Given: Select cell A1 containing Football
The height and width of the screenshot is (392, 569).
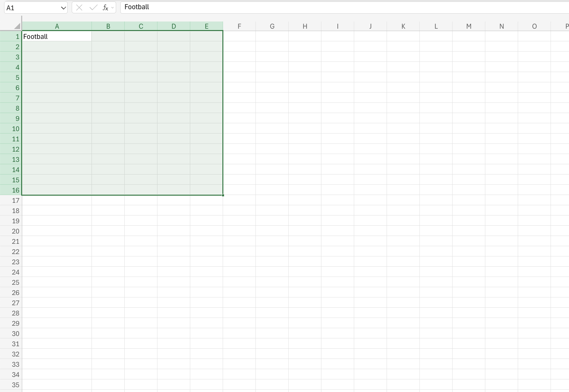Looking at the screenshot, I should click(x=57, y=36).
